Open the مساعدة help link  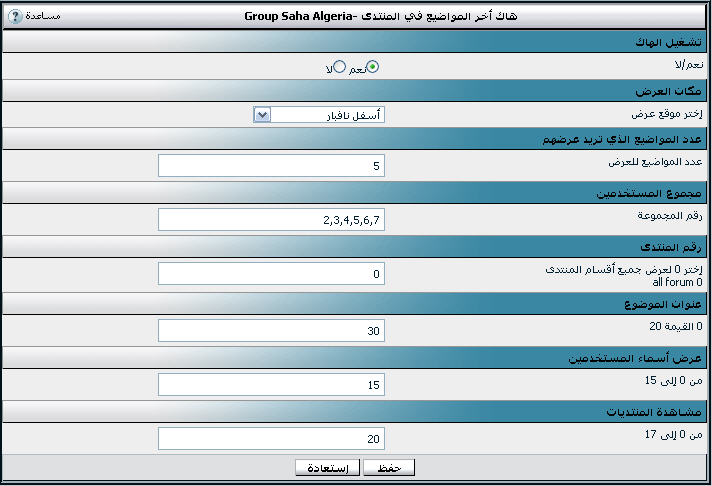coord(43,16)
